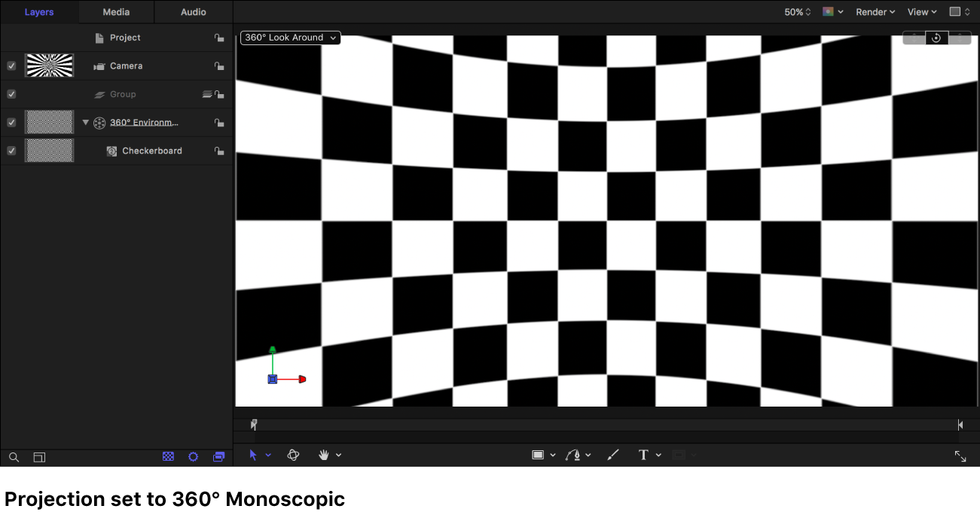
Task: Open the View menu
Action: [921, 11]
